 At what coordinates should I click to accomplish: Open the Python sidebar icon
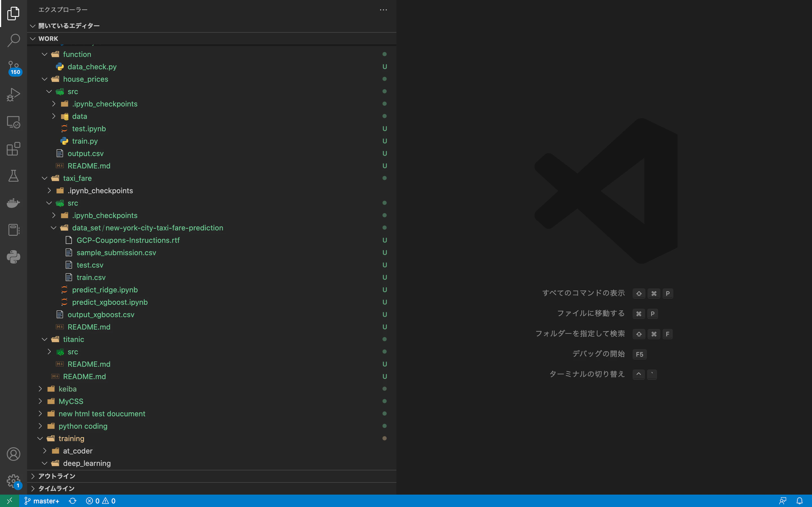[x=14, y=257]
